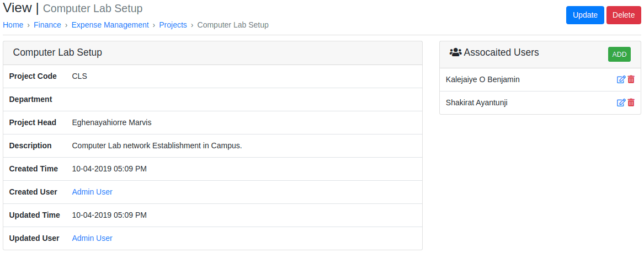Open the Finance breadcrumb link

tap(47, 25)
